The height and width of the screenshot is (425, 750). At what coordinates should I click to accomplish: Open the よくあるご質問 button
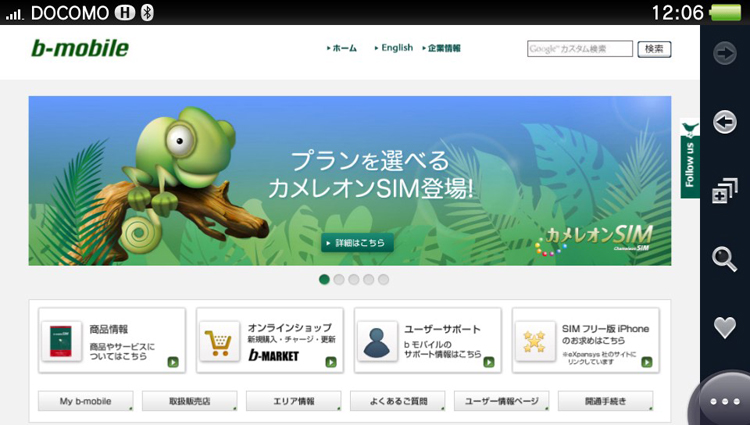pos(397,401)
